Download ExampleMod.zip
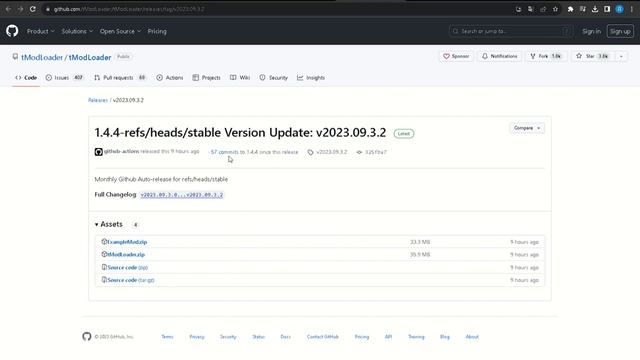 tap(127, 242)
